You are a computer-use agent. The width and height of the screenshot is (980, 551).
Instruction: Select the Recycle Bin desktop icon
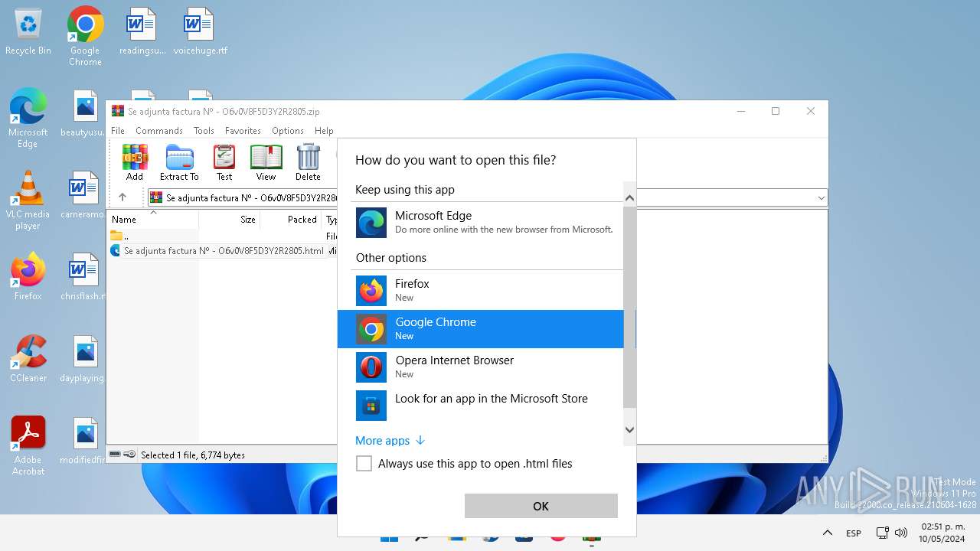pyautogui.click(x=28, y=33)
